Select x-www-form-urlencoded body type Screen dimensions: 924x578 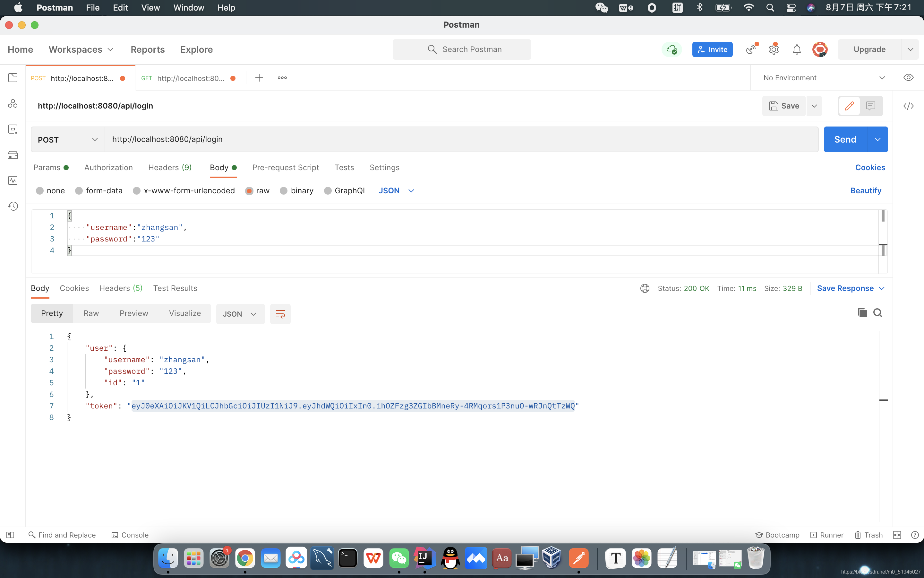(x=137, y=191)
